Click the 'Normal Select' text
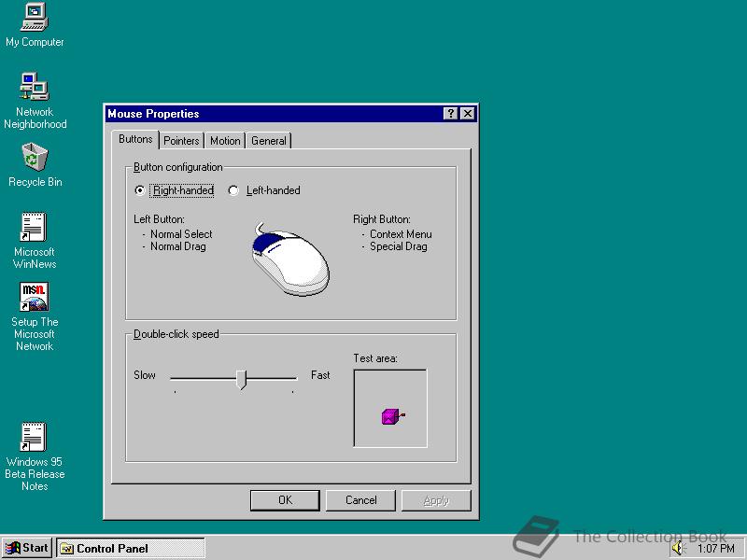This screenshot has height=560, width=747. tap(181, 234)
